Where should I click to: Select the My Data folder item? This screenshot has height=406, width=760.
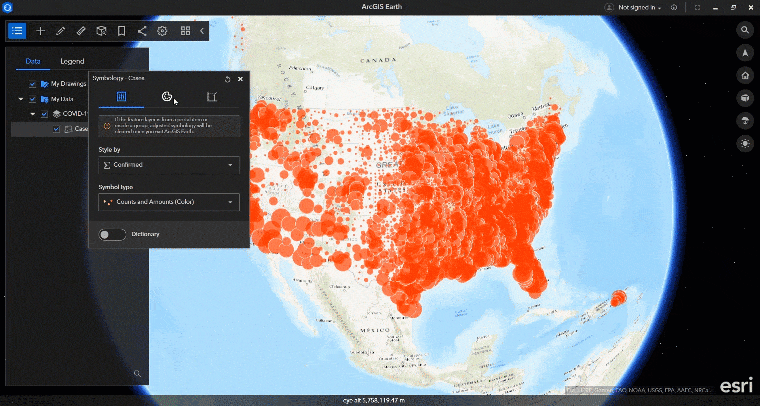point(59,99)
